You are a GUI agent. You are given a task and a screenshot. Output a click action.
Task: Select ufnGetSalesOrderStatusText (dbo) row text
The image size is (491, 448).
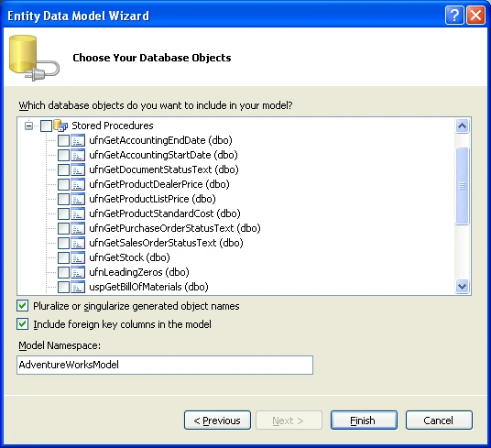pos(167,243)
